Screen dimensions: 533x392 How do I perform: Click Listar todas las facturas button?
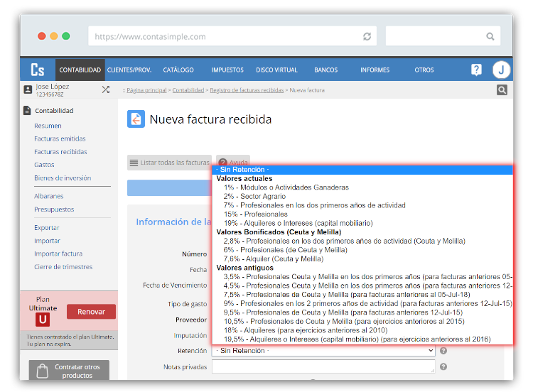pos(169,163)
